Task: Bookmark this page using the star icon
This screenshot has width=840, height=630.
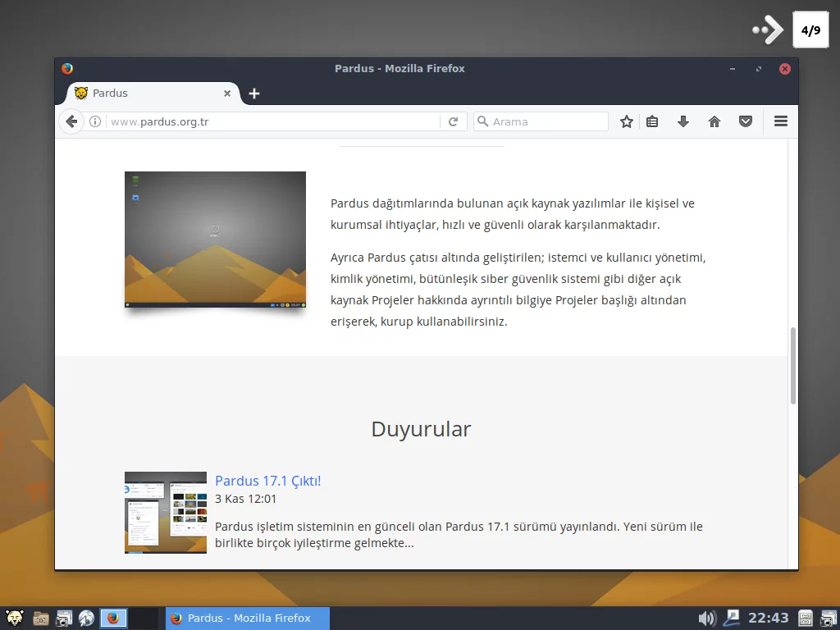Action: [x=626, y=121]
